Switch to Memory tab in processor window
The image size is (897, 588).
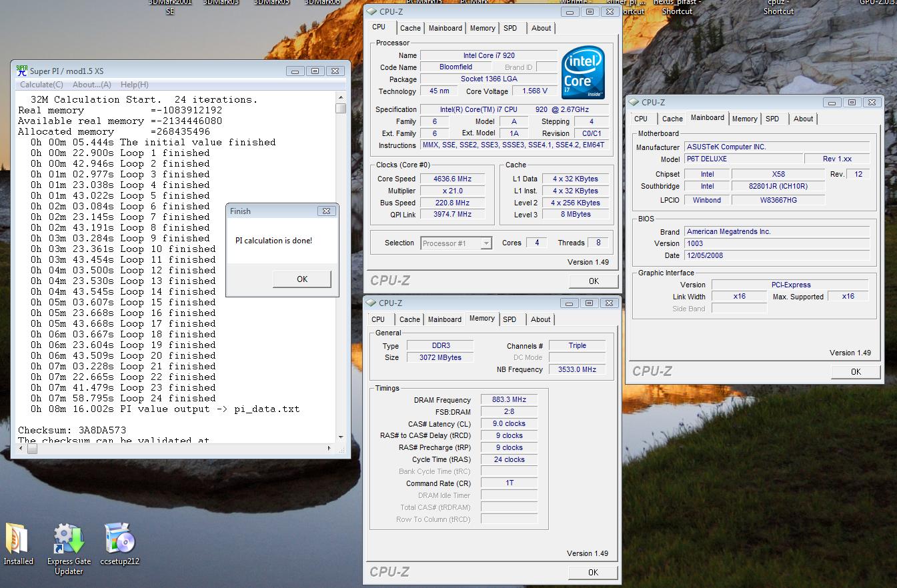coord(482,28)
